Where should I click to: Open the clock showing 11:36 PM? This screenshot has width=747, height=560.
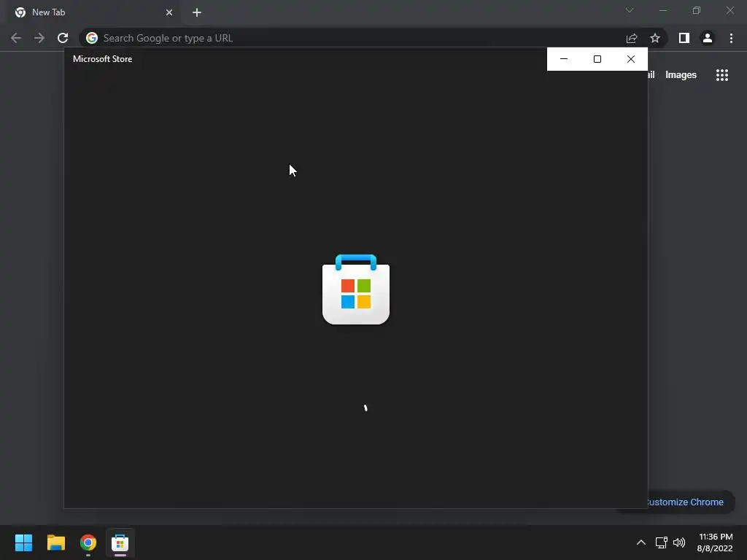tap(715, 542)
